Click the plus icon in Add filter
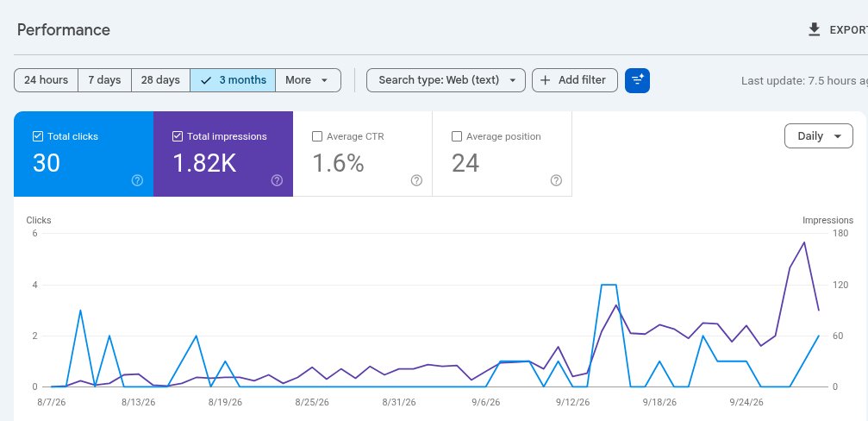The width and height of the screenshot is (868, 421). coord(546,80)
